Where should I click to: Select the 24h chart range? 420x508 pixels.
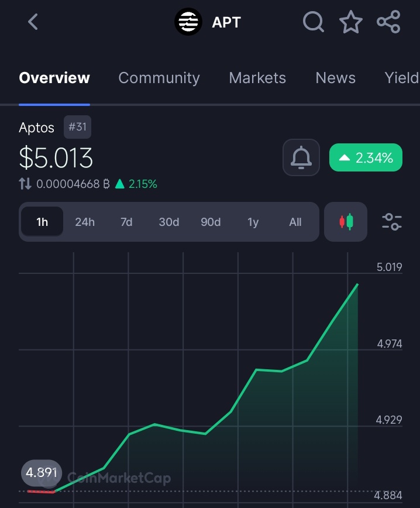(x=85, y=222)
